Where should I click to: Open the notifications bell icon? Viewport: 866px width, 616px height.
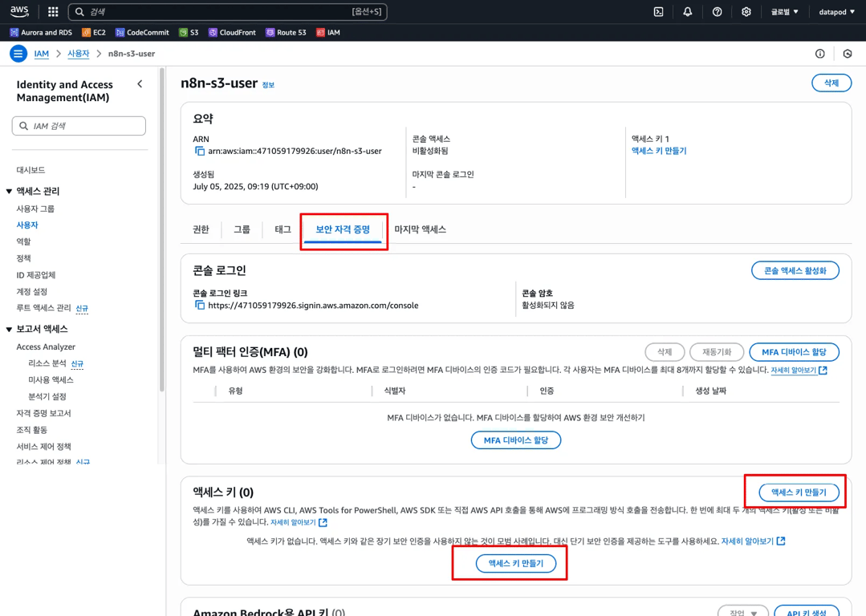[x=688, y=11]
